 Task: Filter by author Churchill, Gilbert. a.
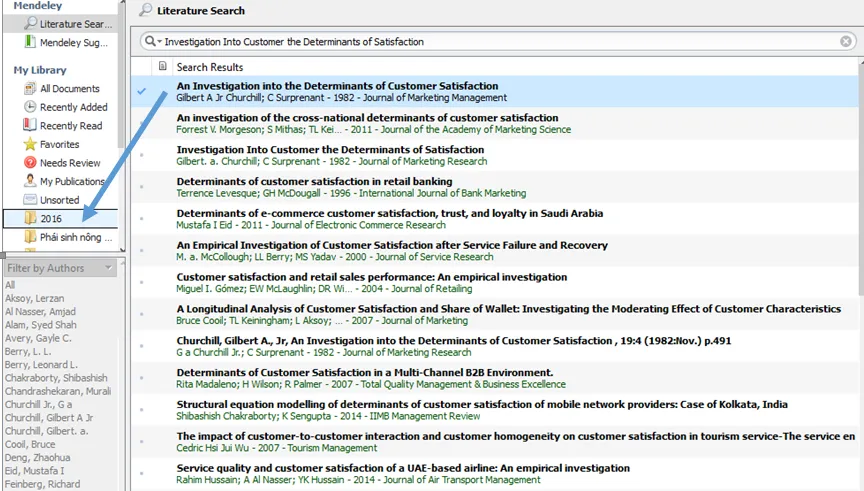[46, 431]
